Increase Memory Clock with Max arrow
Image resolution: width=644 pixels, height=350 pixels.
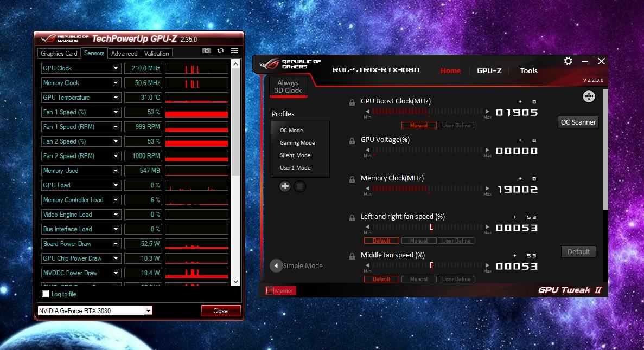[x=487, y=189]
